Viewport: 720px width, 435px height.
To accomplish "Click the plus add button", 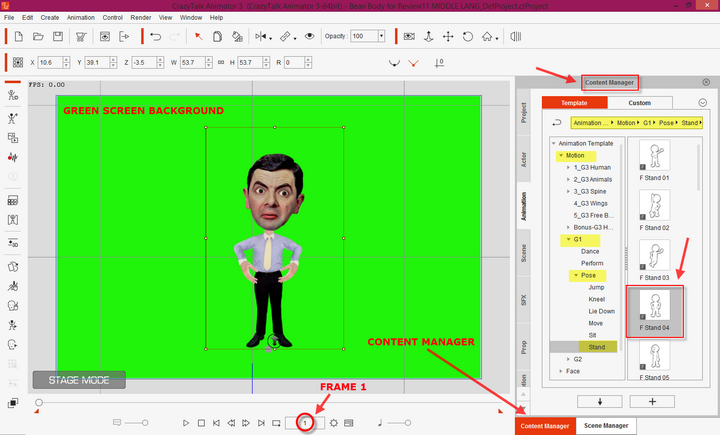I will [652, 401].
